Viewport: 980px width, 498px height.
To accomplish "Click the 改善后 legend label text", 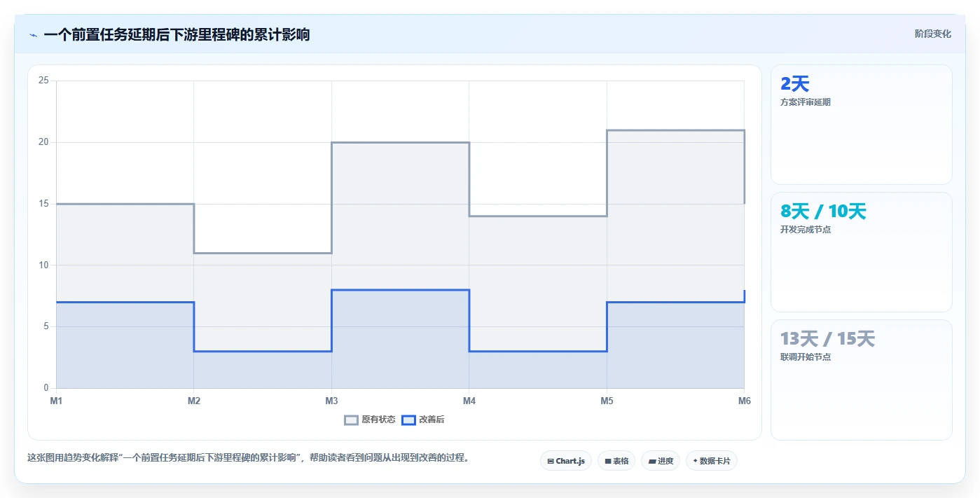I will [x=432, y=420].
